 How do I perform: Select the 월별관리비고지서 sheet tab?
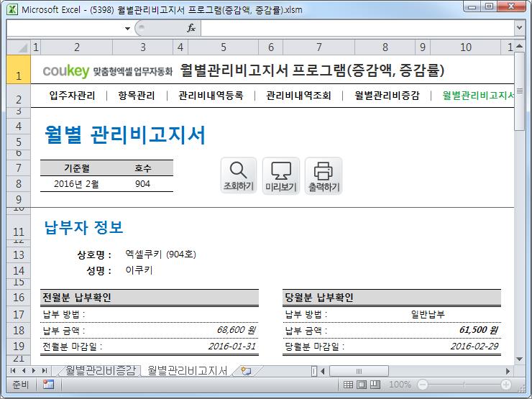[x=188, y=370]
